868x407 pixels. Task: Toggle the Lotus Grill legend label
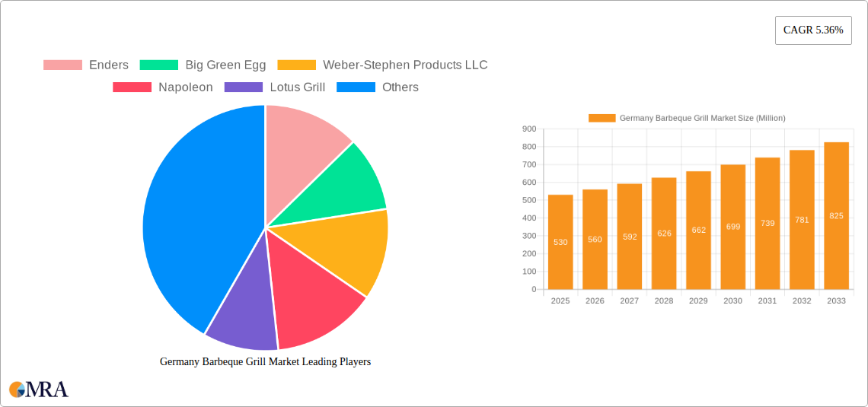coord(298,87)
